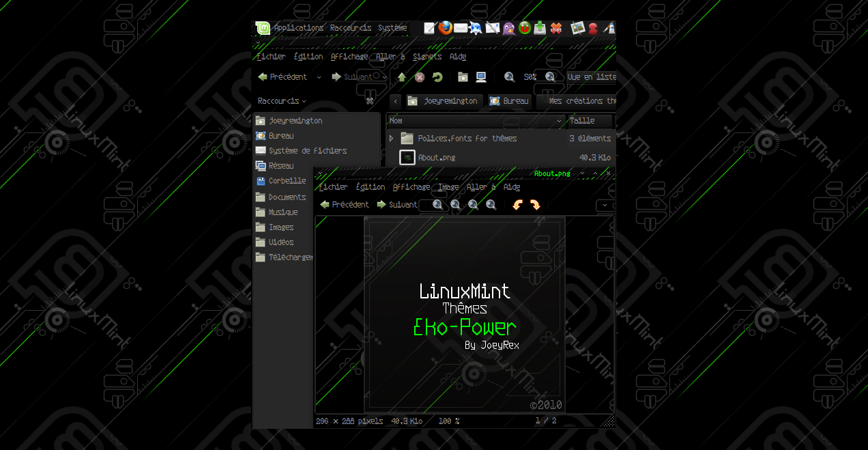
Task: Launch the XChat icon in panel
Action: point(555,28)
